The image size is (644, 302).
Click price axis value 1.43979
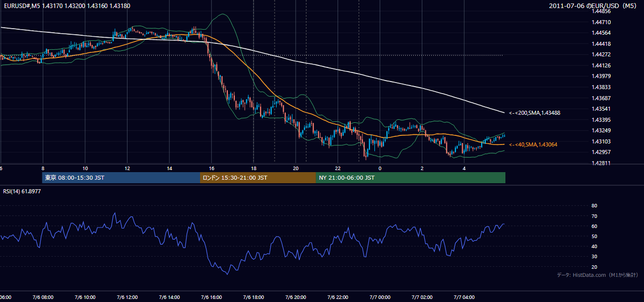point(601,76)
